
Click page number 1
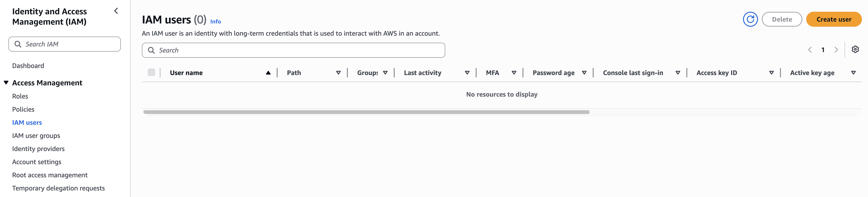(x=823, y=50)
